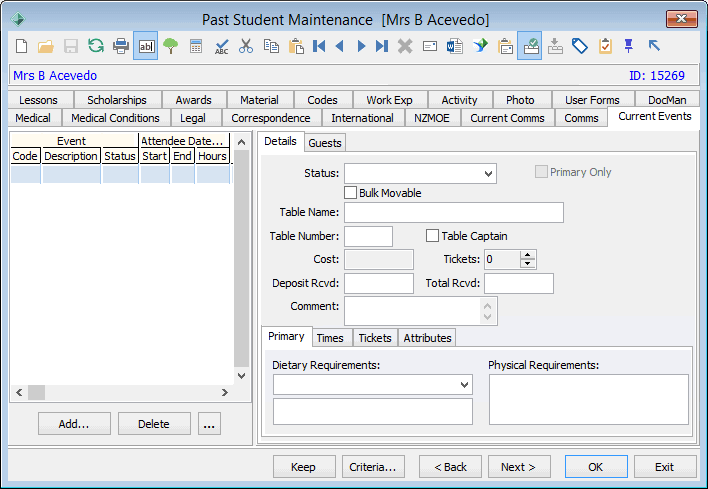
Task: Click the green tree icon
Action: click(x=170, y=46)
